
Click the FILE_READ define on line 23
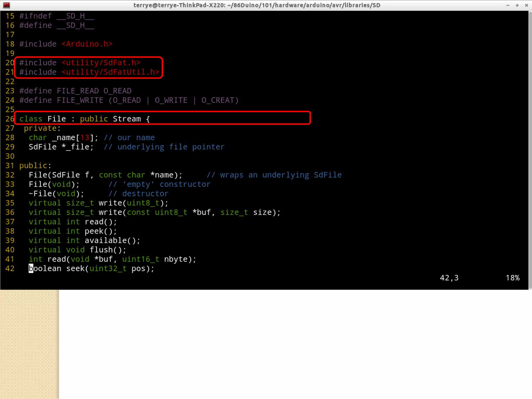(77, 91)
